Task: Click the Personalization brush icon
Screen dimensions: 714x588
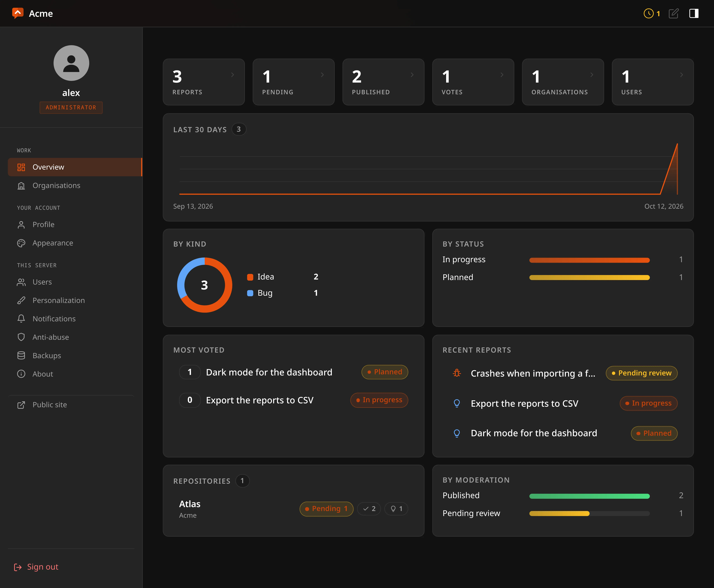Action: 21,300
